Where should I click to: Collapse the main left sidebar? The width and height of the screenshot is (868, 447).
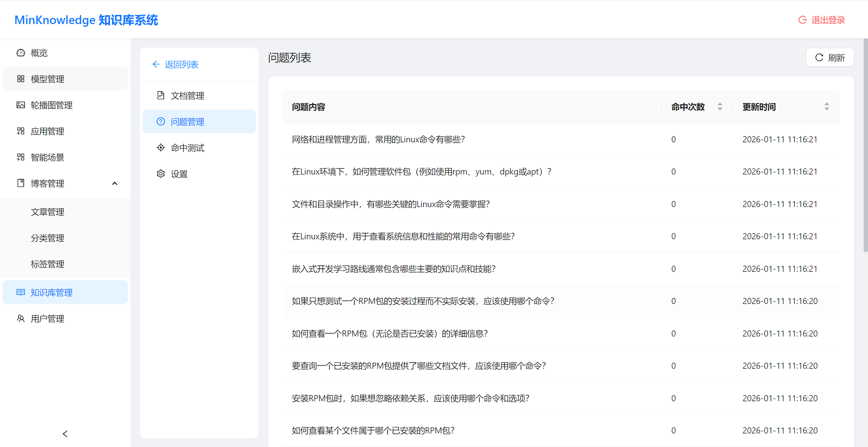click(x=65, y=433)
